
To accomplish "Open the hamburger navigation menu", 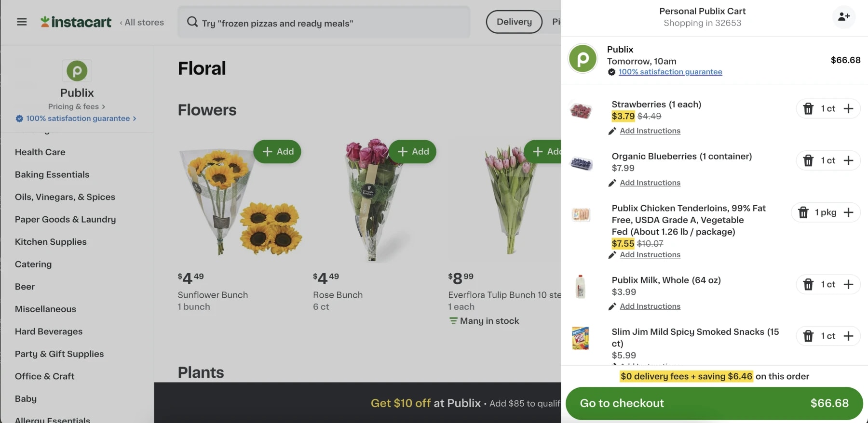I will click(21, 22).
